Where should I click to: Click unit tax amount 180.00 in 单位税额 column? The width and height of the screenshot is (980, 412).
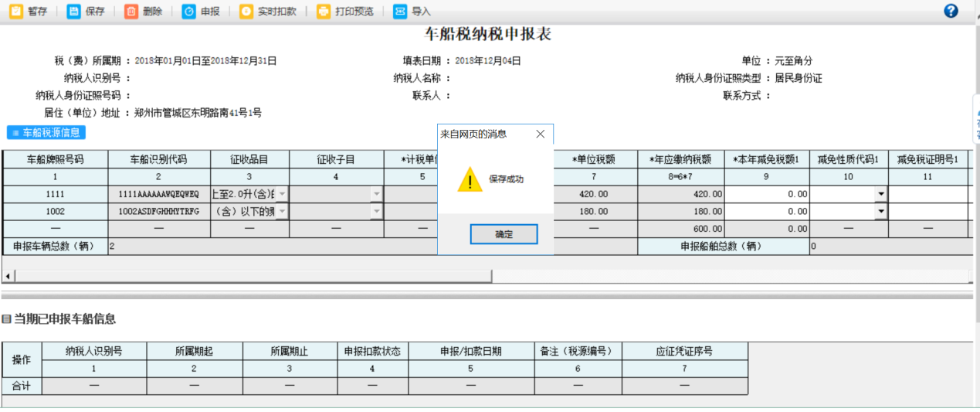pyautogui.click(x=594, y=211)
